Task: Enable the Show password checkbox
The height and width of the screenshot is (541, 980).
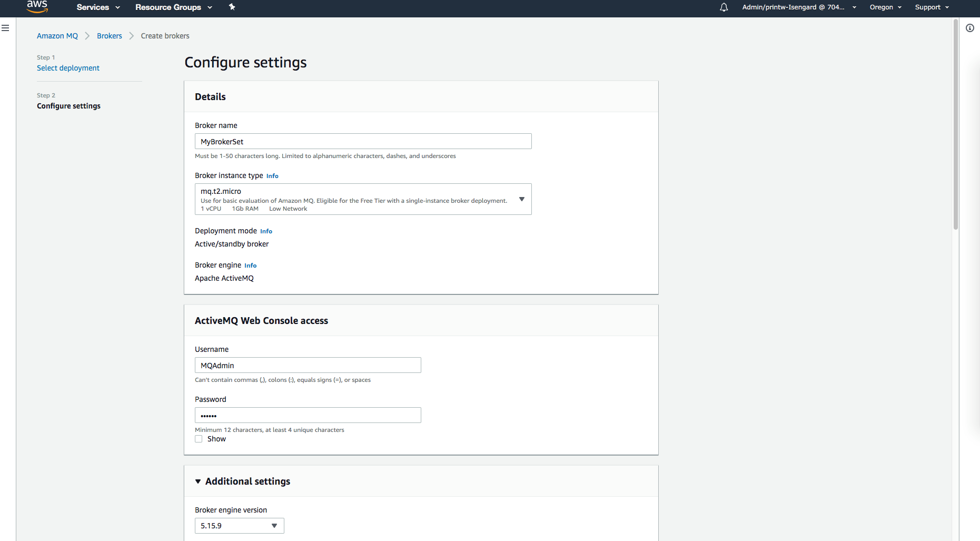Action: click(x=199, y=439)
